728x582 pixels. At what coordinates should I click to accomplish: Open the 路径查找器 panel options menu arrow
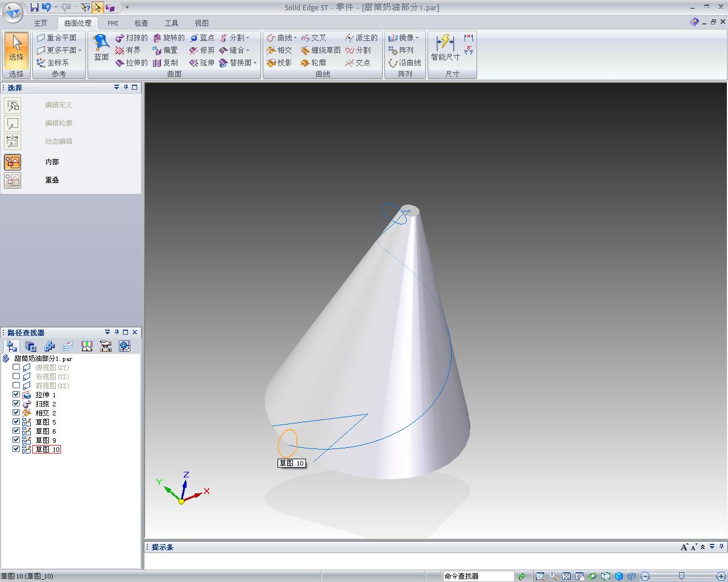[x=107, y=332]
